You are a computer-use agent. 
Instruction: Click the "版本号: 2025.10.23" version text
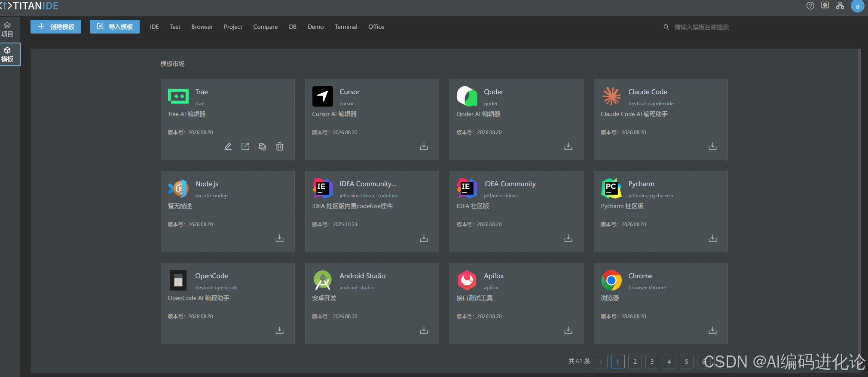(x=335, y=224)
